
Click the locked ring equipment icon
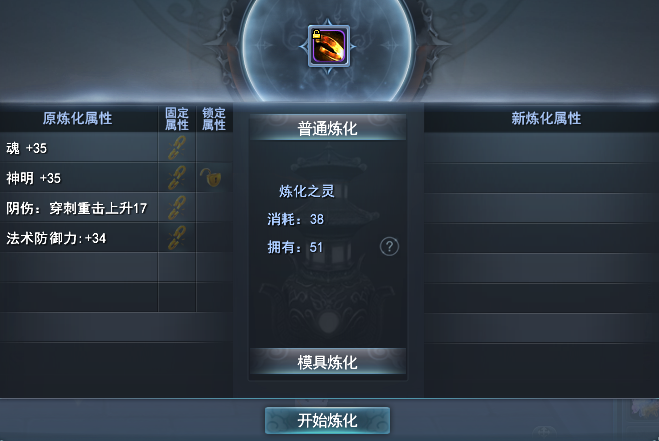(x=329, y=46)
